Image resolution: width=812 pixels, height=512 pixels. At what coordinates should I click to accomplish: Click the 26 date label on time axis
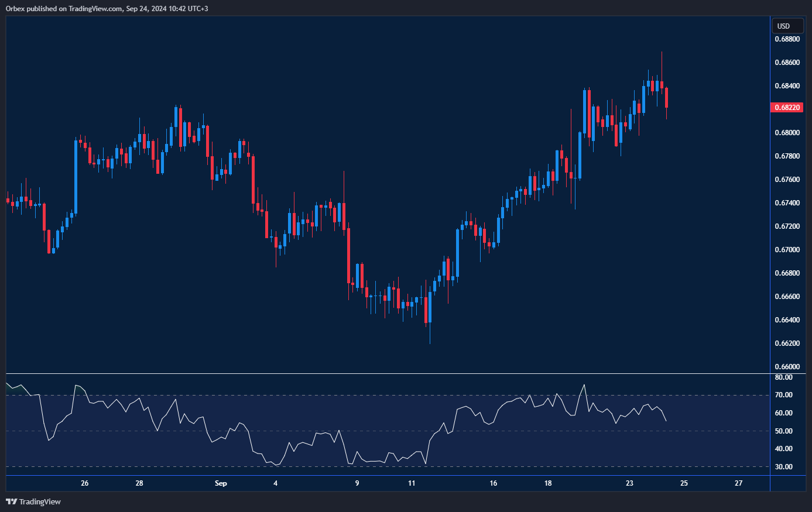coord(85,483)
